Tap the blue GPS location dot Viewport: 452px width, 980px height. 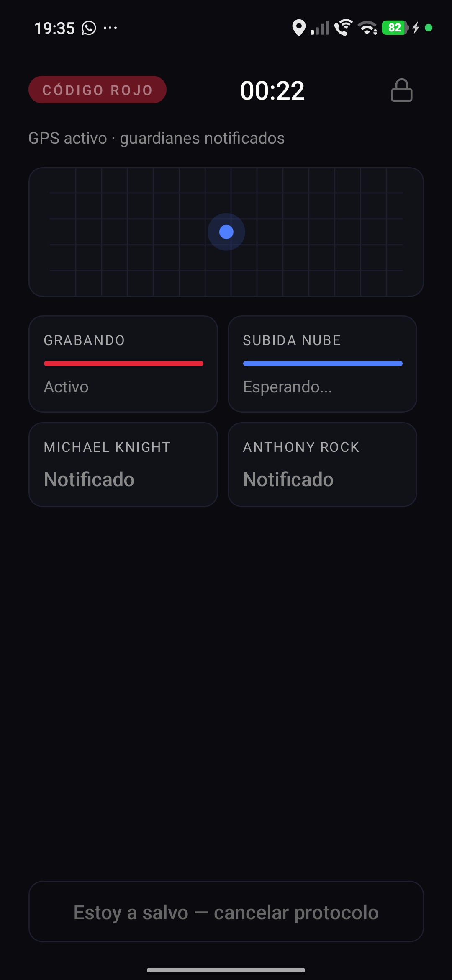[226, 232]
